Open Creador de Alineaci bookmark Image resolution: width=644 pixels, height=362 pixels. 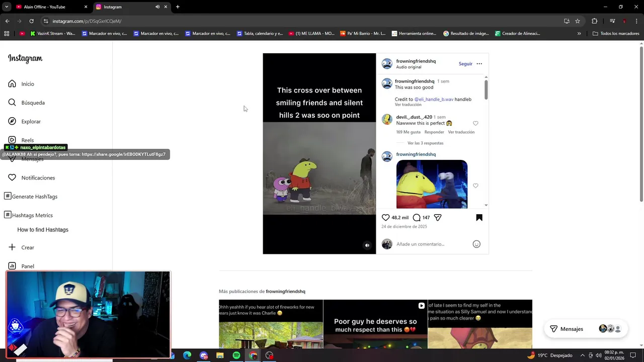click(x=517, y=34)
